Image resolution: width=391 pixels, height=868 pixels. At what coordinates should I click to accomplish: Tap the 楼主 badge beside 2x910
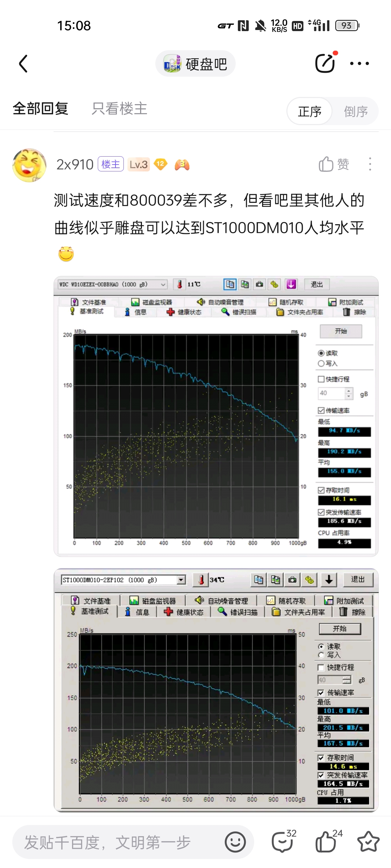[x=111, y=164]
